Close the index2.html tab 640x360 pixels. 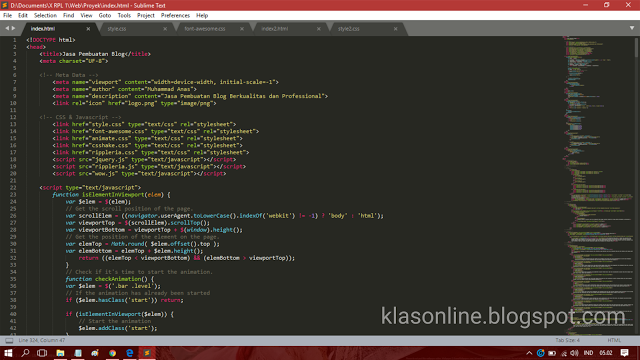pyautogui.click(x=318, y=29)
